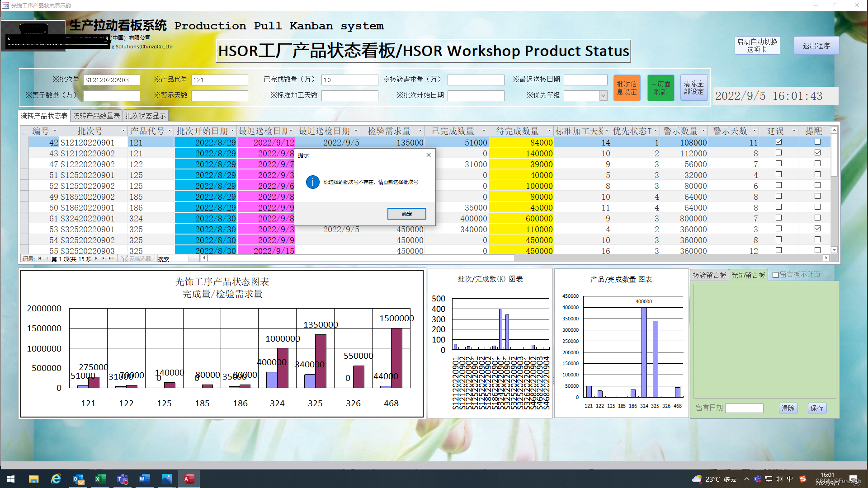Click the 搜索 box in record navigator
Screen dimensions: 868x488
tap(172, 258)
